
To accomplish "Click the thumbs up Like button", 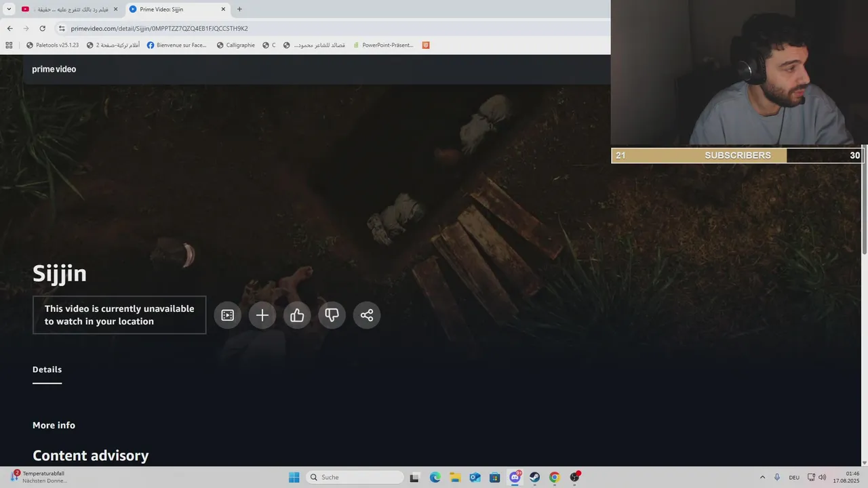I will pos(297,315).
